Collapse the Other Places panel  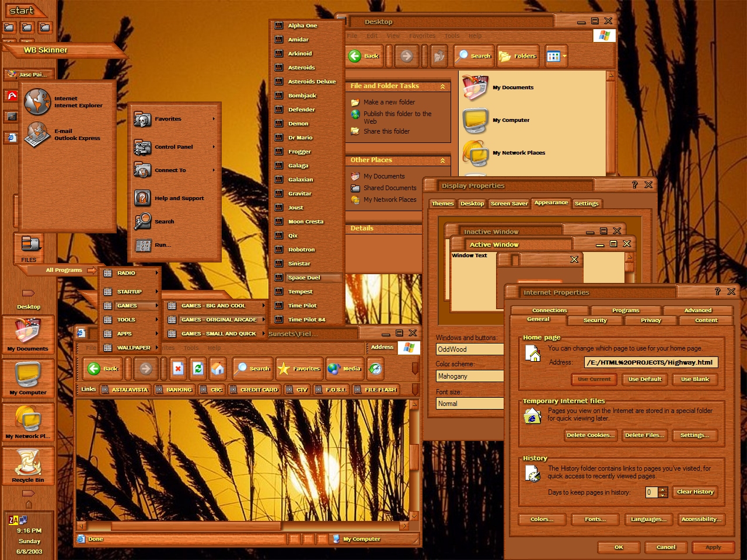pos(442,160)
